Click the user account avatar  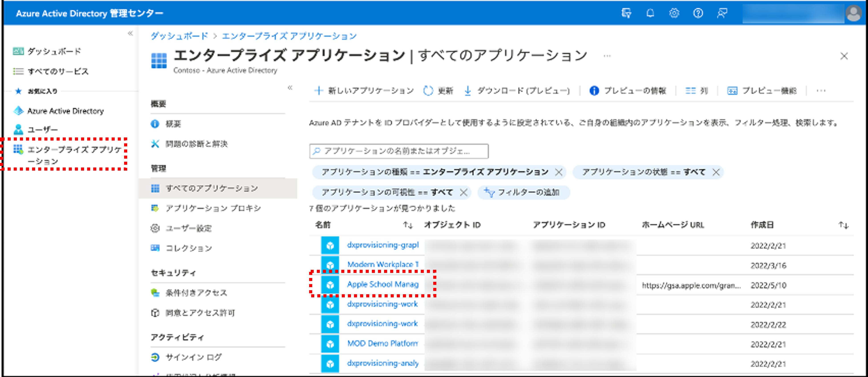(x=854, y=14)
